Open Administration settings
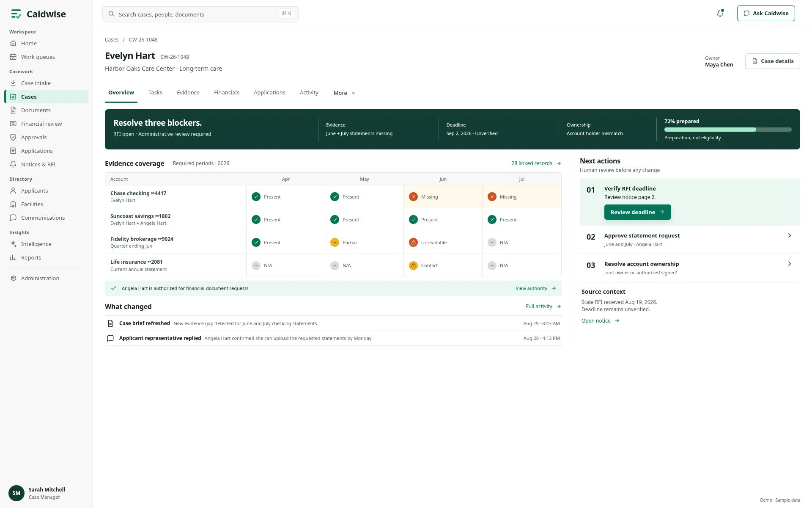 [47, 278]
